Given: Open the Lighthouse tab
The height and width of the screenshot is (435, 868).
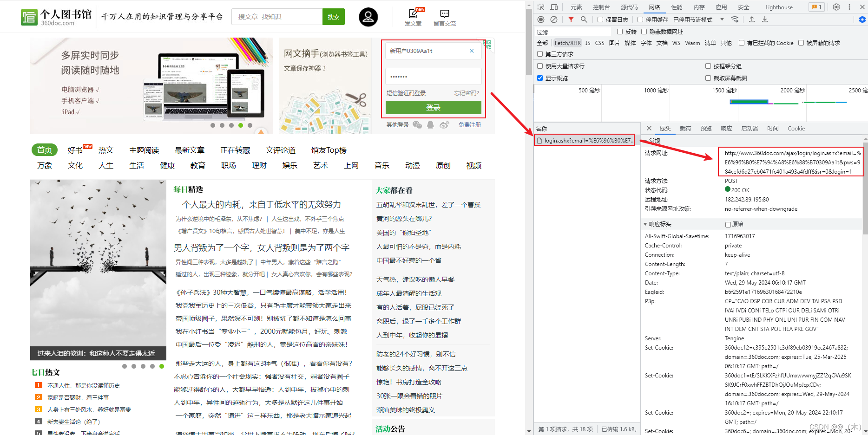Looking at the screenshot, I should click(779, 7).
